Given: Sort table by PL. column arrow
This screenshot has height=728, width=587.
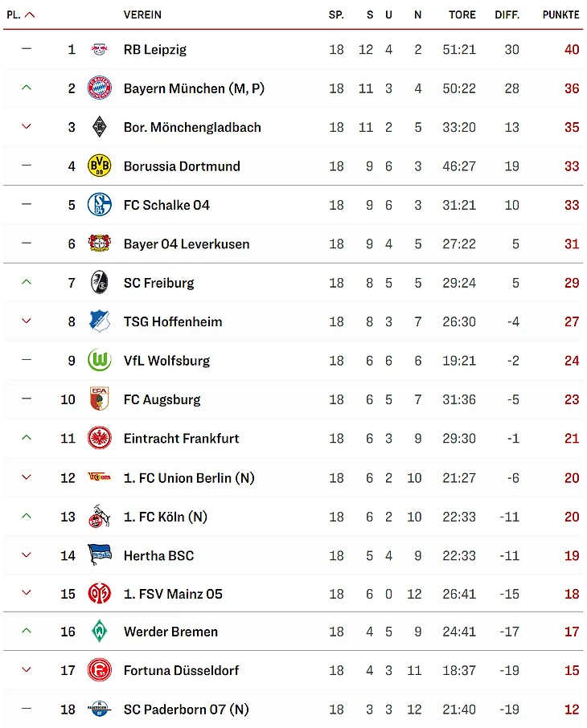Looking at the screenshot, I should (30, 14).
